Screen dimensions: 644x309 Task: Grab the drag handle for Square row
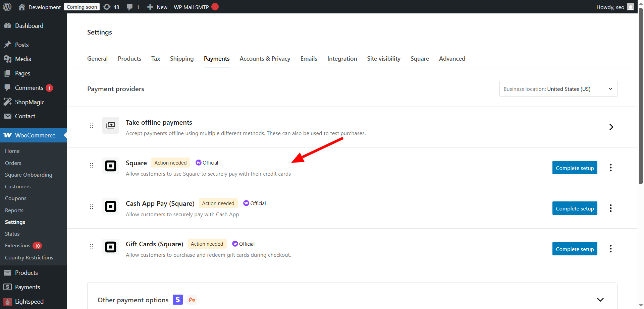91,166
